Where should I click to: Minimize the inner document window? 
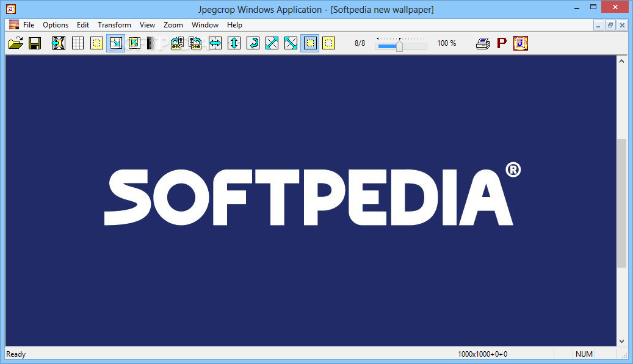pos(598,25)
